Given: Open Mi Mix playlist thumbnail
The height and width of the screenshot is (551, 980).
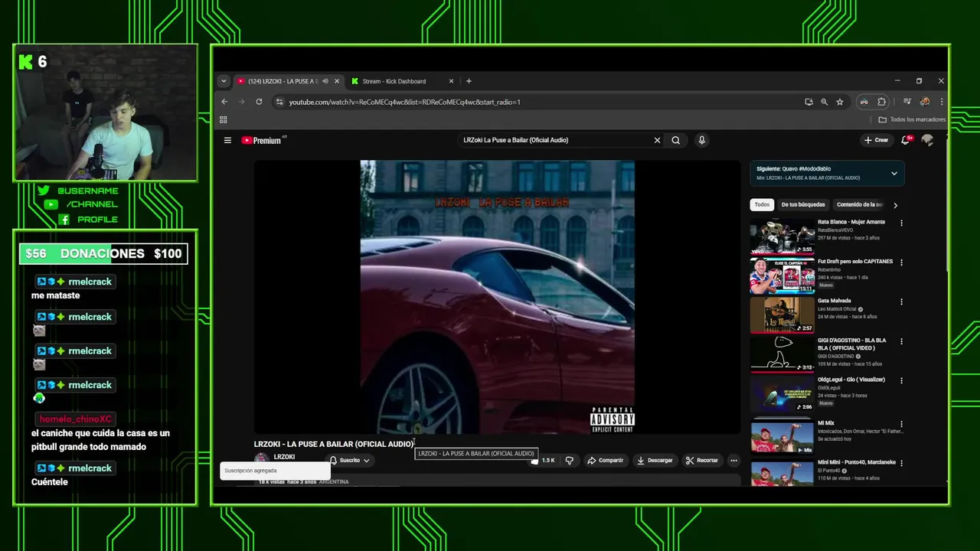Looking at the screenshot, I should tap(782, 436).
